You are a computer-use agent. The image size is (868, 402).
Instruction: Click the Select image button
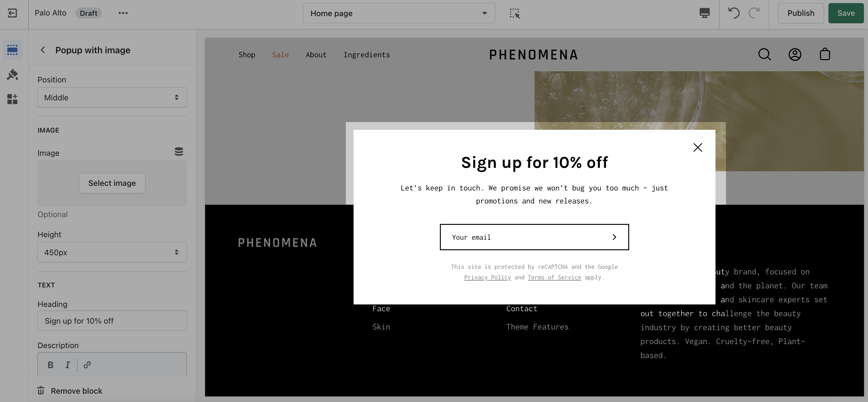(x=112, y=183)
